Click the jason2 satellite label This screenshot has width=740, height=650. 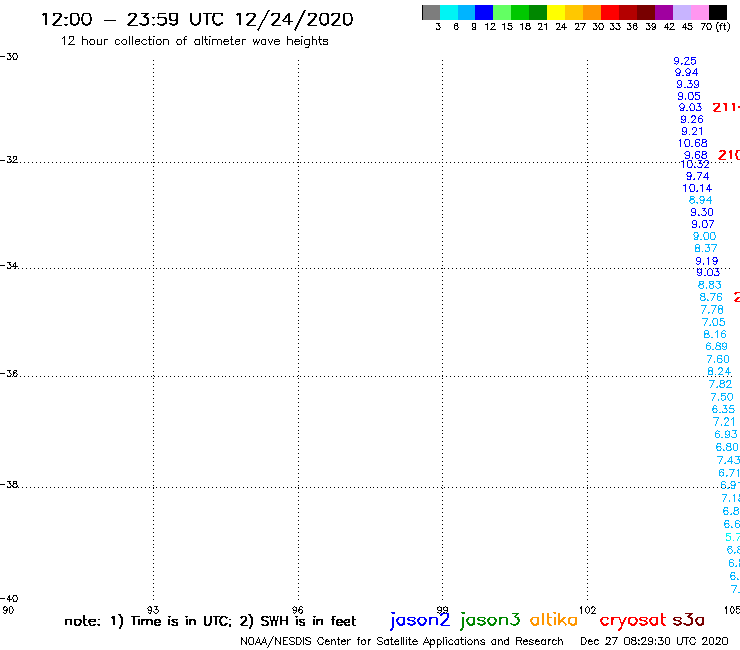(x=420, y=620)
